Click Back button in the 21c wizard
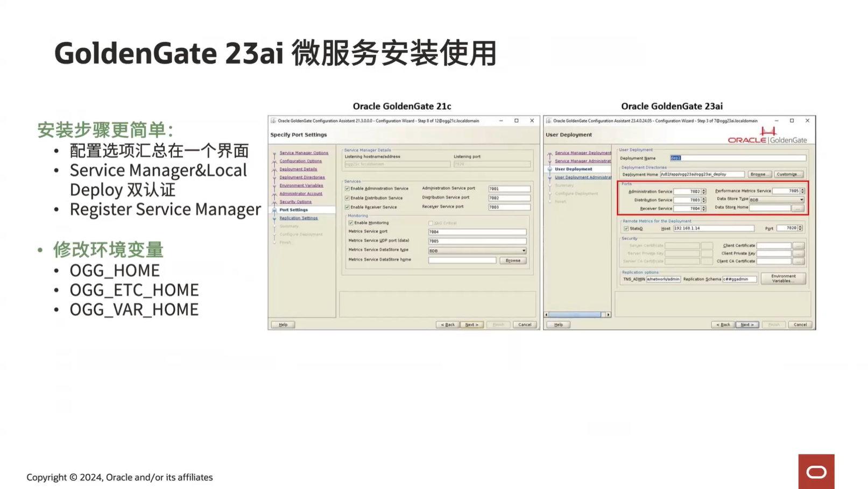Screen dimensions: 868x489 pos(448,325)
